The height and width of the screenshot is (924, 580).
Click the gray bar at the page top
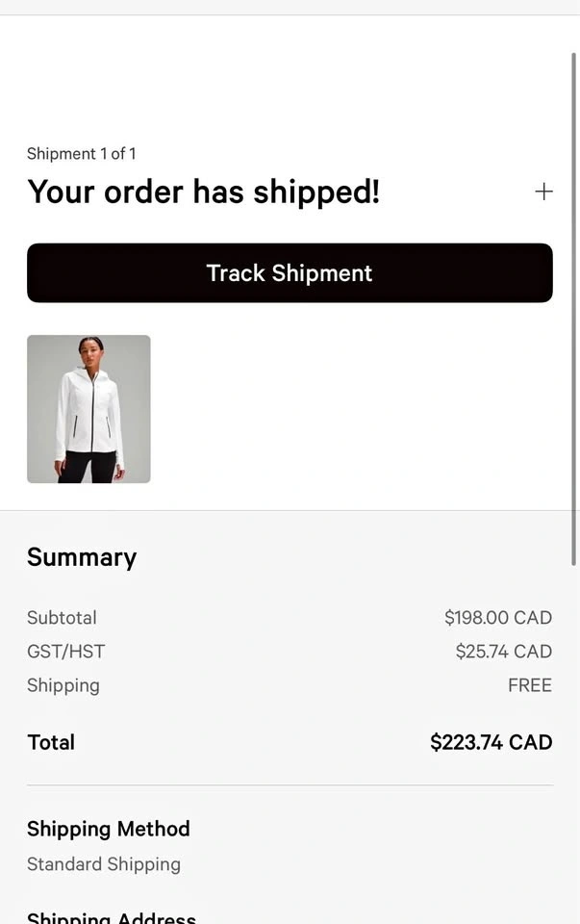[290, 7]
